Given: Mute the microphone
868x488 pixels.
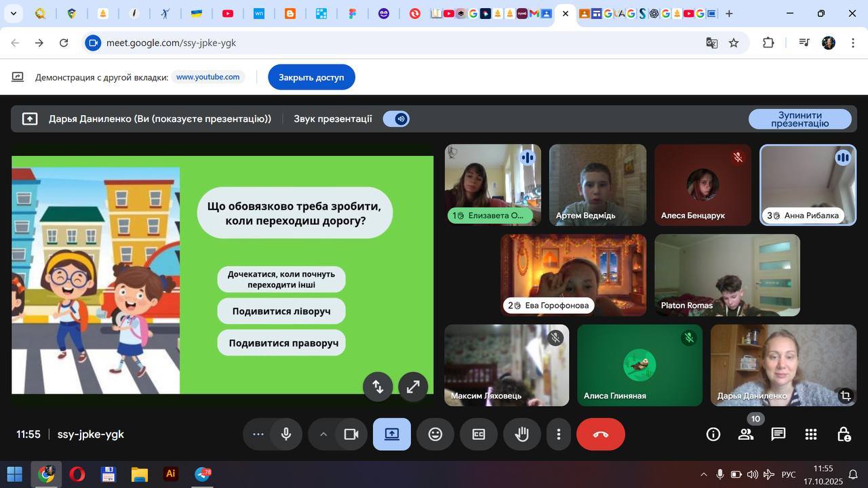Looking at the screenshot, I should pos(286,434).
